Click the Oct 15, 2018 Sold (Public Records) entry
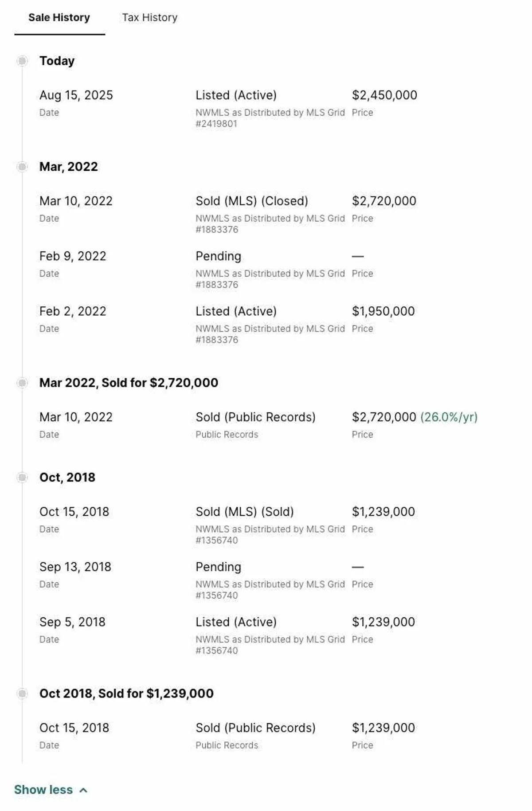This screenshot has height=811, width=532. coord(255,728)
